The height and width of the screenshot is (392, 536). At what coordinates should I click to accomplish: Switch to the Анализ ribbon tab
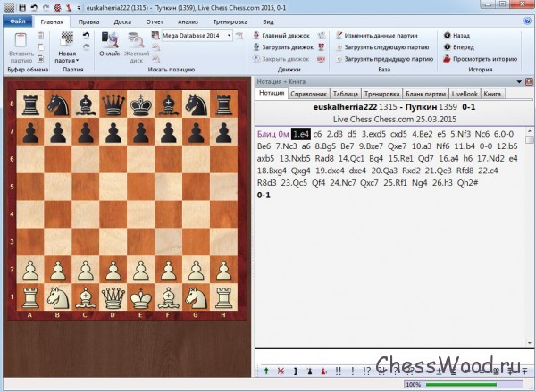[188, 21]
